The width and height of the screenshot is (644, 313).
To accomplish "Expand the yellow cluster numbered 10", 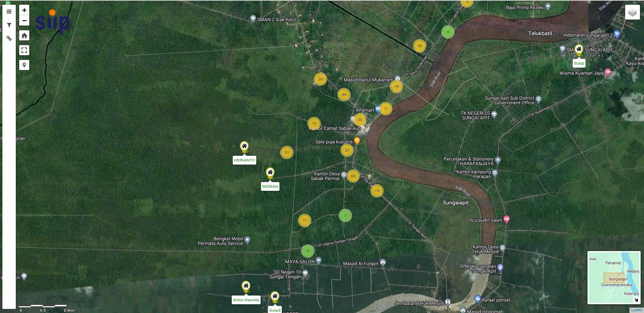I will pos(314,124).
